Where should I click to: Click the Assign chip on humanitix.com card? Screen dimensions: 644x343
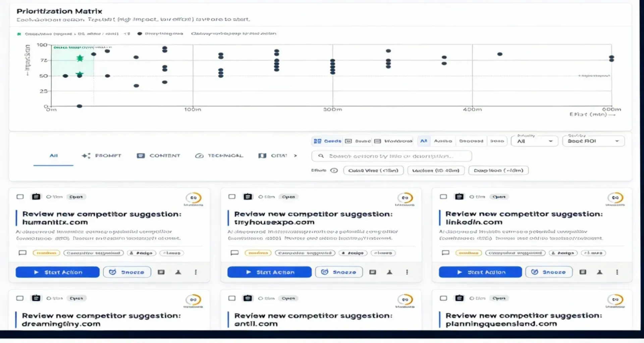pos(141,253)
